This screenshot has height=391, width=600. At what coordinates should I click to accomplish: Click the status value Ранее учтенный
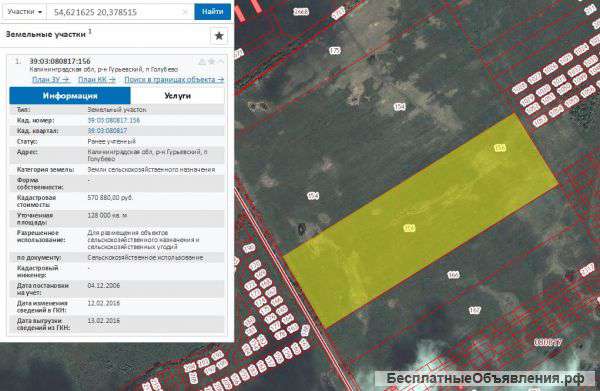(x=111, y=141)
